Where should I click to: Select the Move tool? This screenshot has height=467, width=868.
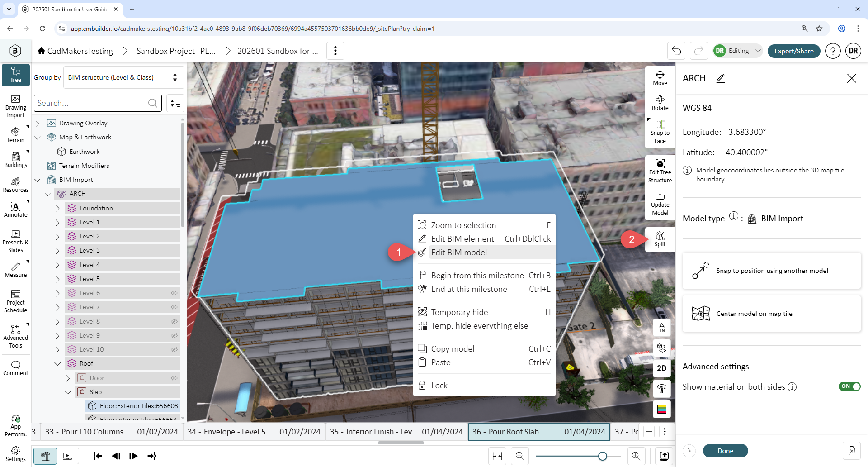point(660,78)
